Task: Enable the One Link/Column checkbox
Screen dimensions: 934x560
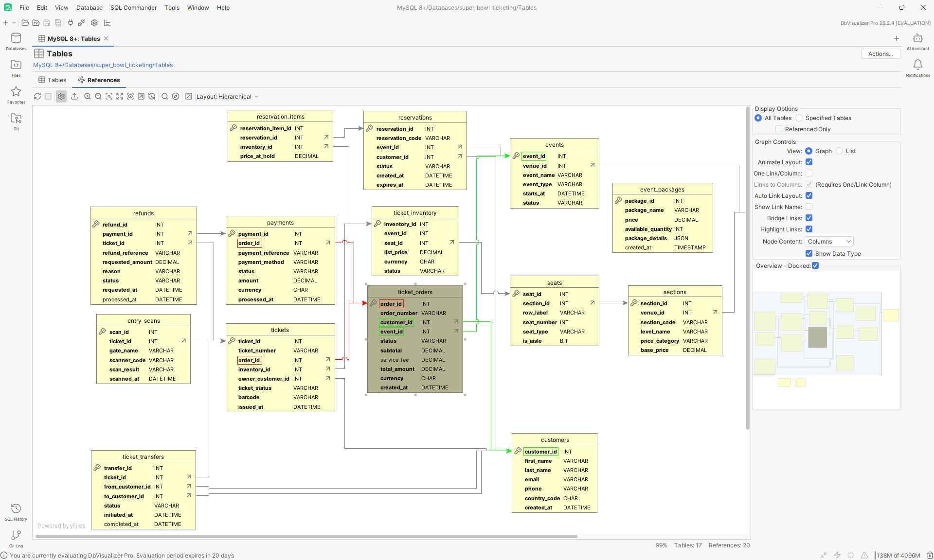Action: (809, 174)
